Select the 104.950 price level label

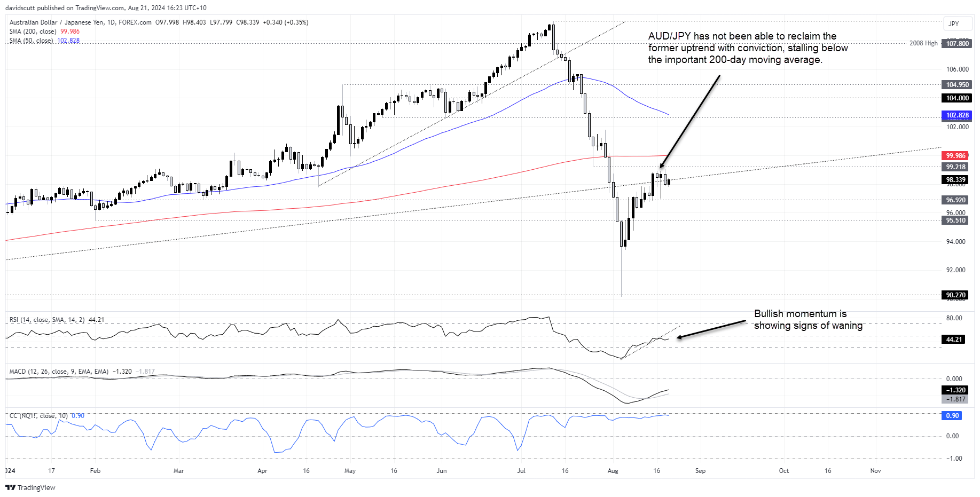click(x=957, y=85)
